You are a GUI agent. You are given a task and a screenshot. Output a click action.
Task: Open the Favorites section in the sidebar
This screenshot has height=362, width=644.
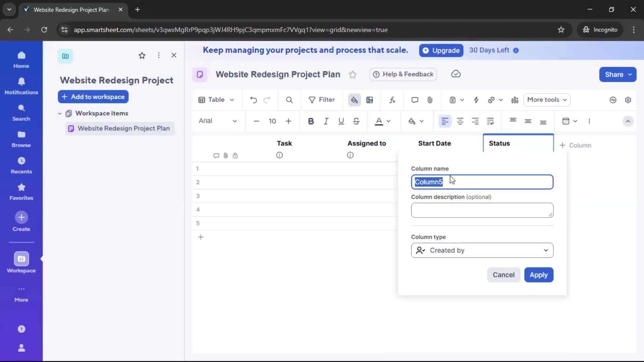(21, 191)
